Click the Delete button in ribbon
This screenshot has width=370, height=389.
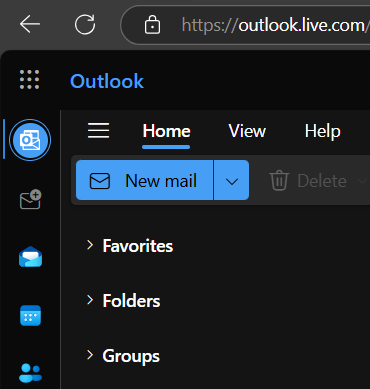click(308, 181)
